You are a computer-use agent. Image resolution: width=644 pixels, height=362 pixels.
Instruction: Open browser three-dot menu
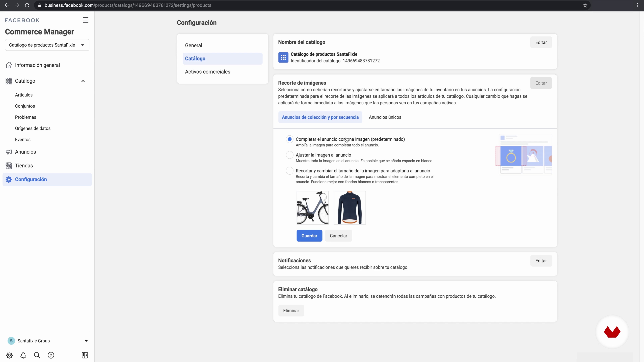[637, 5]
